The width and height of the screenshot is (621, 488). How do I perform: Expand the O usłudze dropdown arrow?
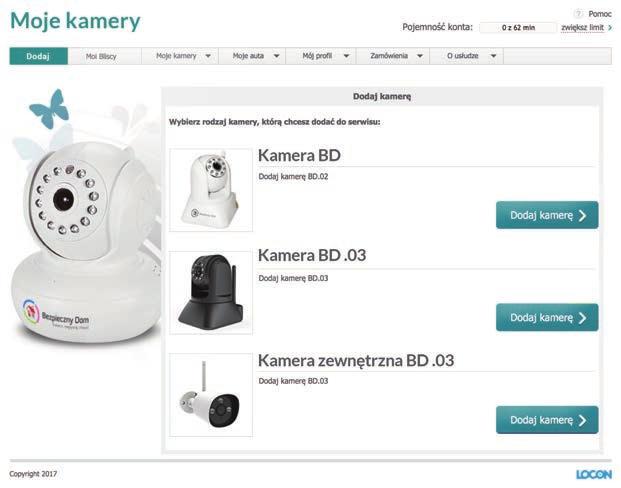[493, 56]
